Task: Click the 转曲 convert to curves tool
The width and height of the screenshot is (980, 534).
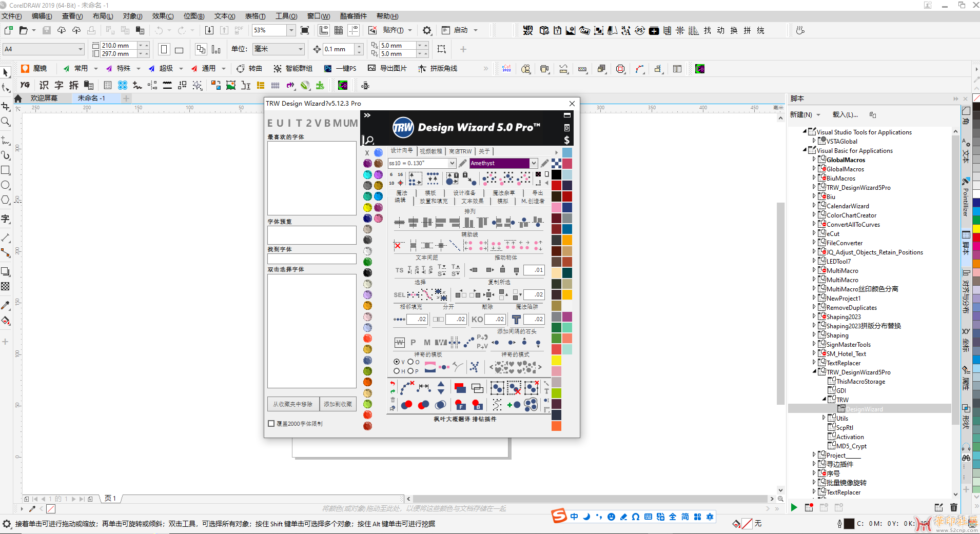Action: pyautogui.click(x=249, y=68)
